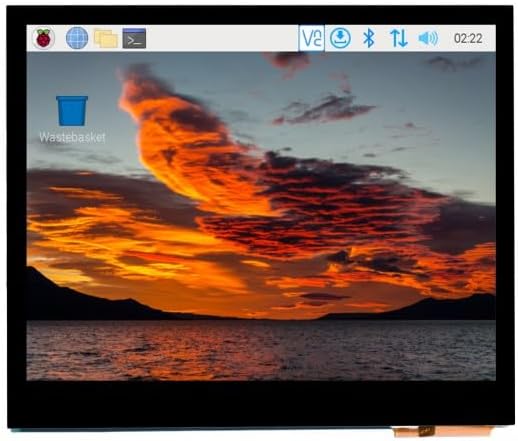Open the File Manager folders icon
This screenshot has width=518, height=441.
(x=106, y=39)
